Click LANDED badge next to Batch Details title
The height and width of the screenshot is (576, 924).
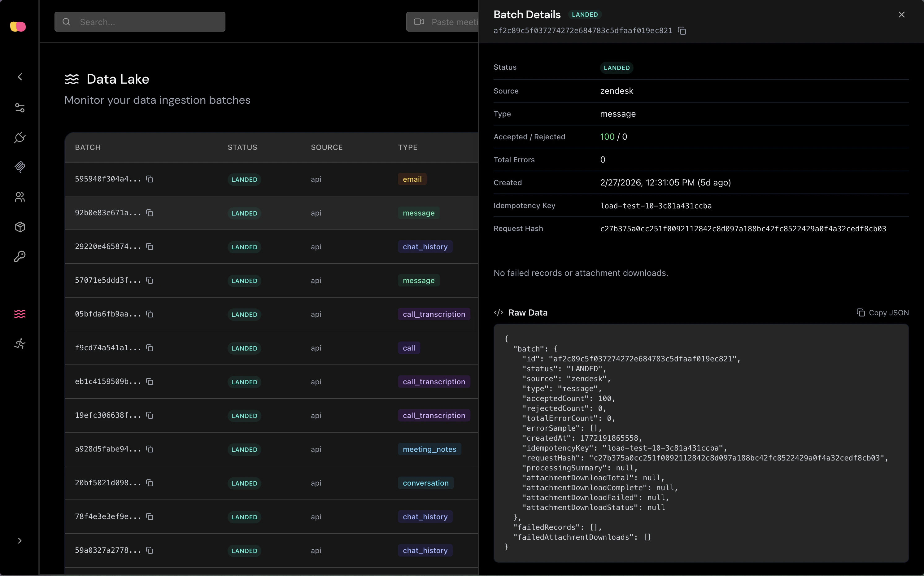pos(585,15)
